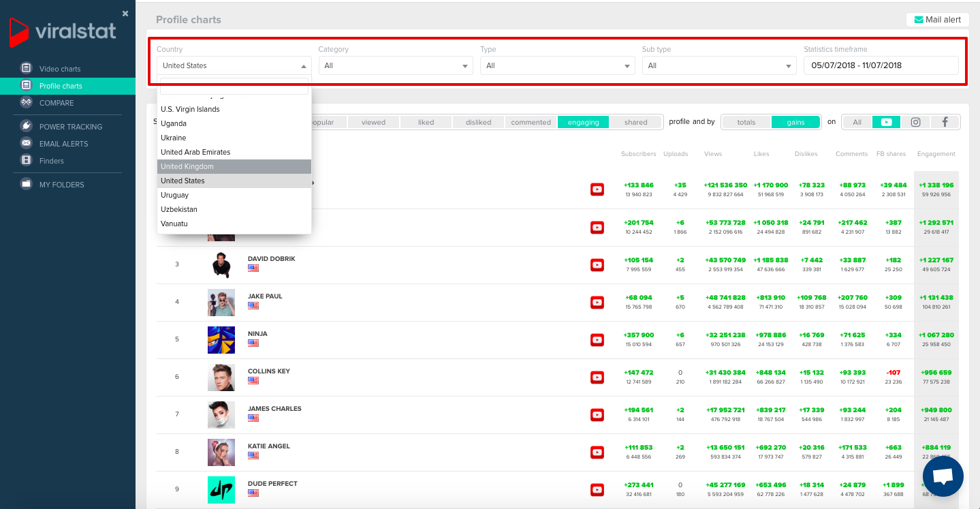Open JAMES CHARLES profile name
Screen dimensions: 980x509
[274, 409]
